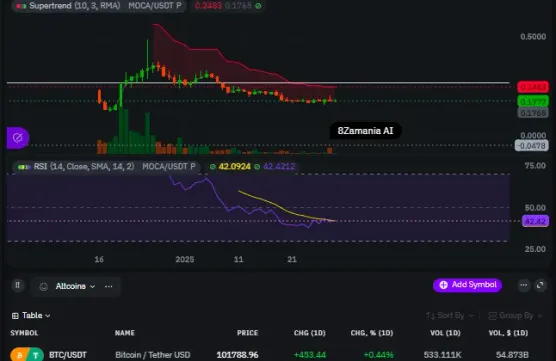Viewport: 556px width, 361px height.
Task: Click the purple 42.42 RSI axis label
Action: pos(535,221)
